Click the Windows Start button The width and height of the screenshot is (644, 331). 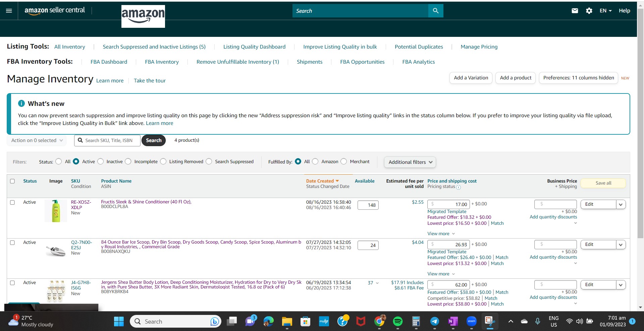pos(119,322)
